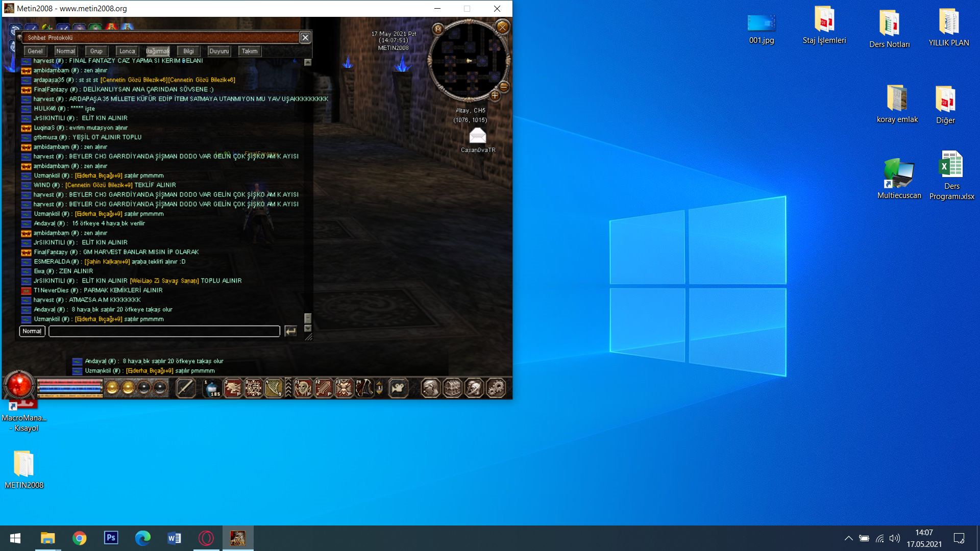Switch chat log to Takım tab
This screenshot has height=551, width=980.
coord(250,51)
